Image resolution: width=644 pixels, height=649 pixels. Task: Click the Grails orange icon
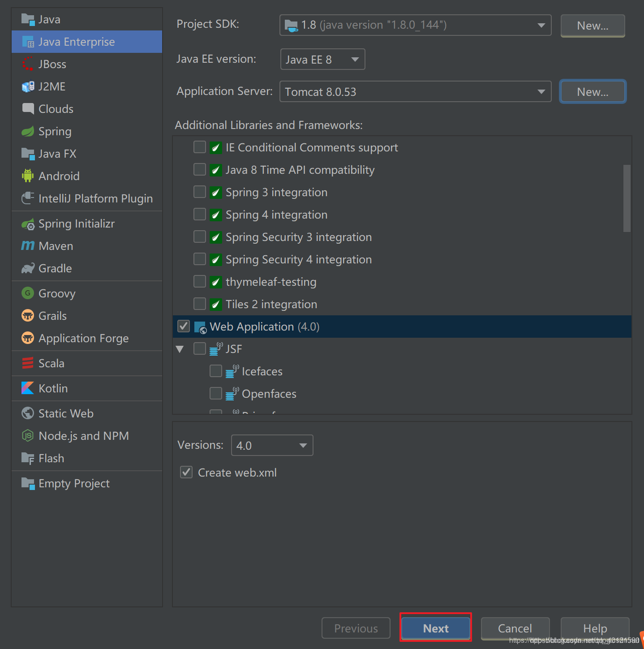28,316
